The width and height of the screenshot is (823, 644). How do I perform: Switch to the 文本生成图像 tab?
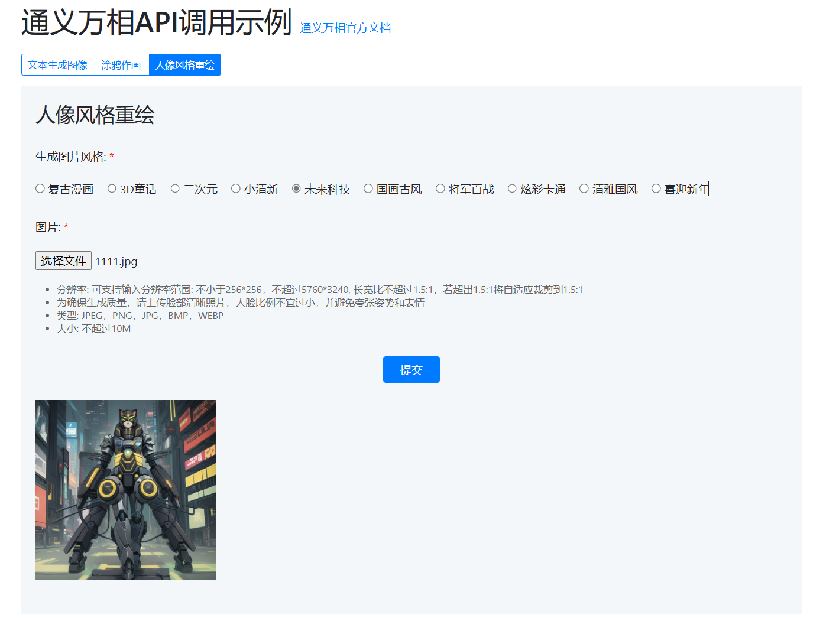[57, 65]
